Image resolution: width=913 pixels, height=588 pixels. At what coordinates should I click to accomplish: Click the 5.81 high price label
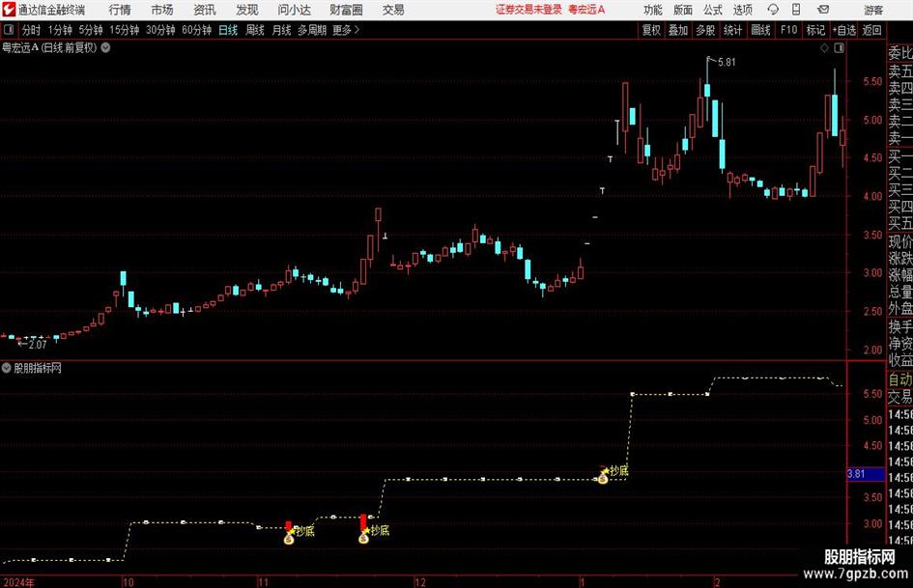[727, 63]
